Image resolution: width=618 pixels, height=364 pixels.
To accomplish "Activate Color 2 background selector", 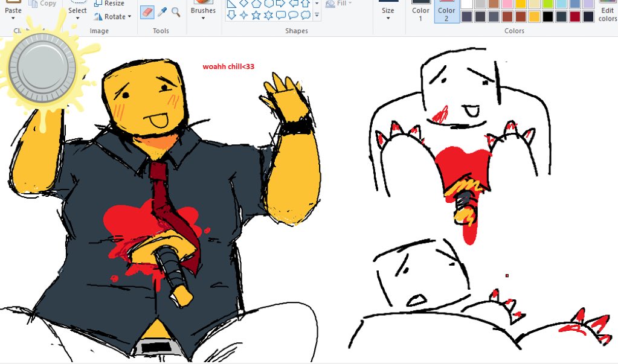I will (x=446, y=11).
